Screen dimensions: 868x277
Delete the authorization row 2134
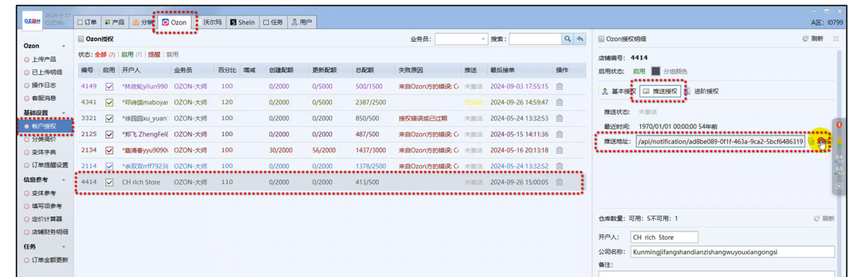(x=560, y=150)
